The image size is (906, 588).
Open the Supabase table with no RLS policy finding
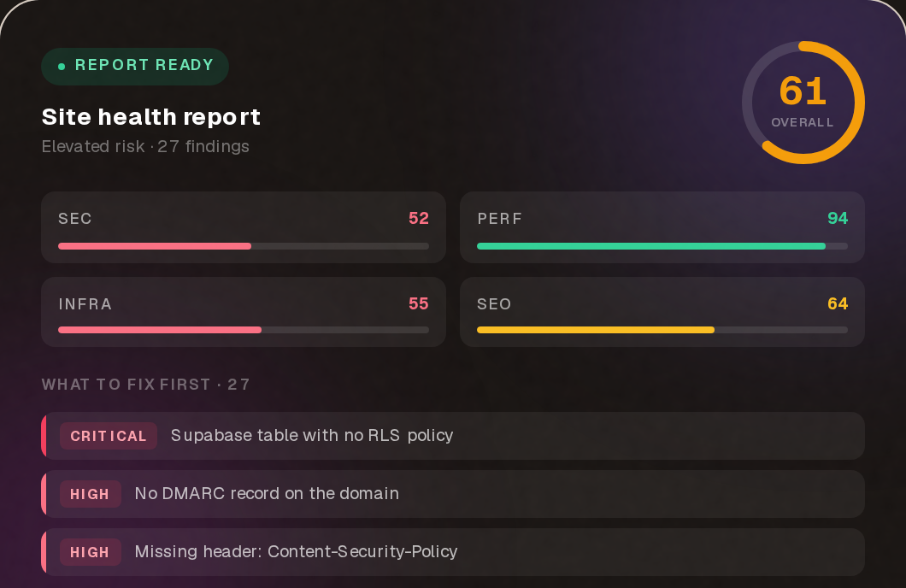tap(453, 436)
